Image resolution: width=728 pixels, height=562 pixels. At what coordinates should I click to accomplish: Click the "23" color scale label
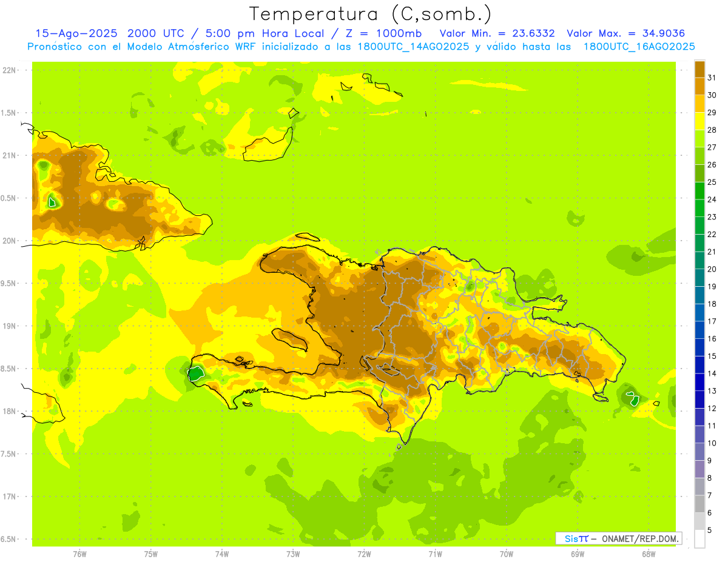[x=712, y=217]
